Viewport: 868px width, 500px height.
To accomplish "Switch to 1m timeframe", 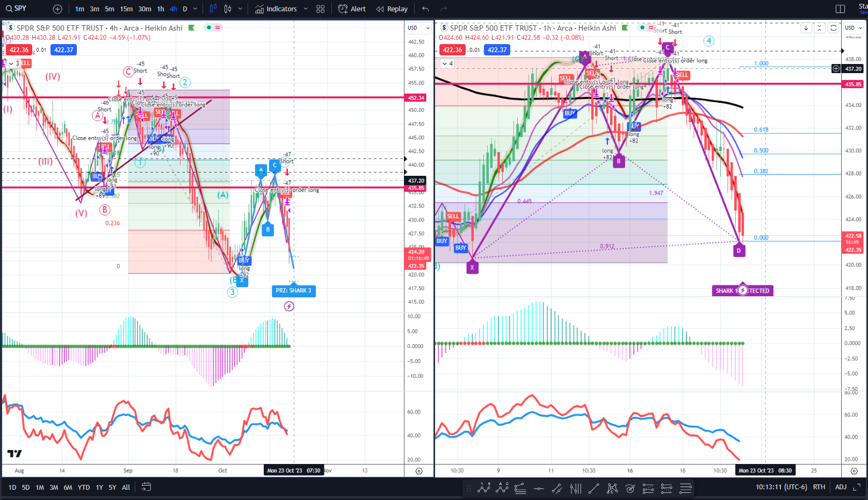I will [79, 9].
